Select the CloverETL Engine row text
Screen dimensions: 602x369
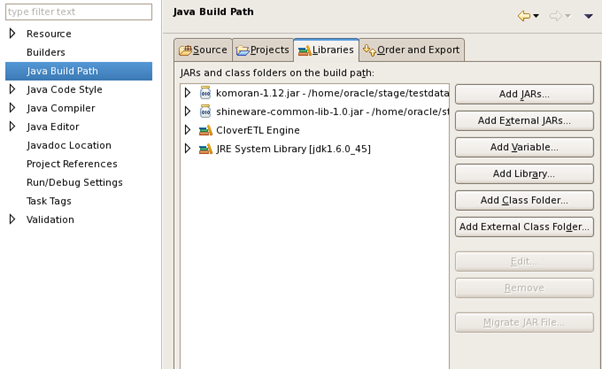(258, 130)
